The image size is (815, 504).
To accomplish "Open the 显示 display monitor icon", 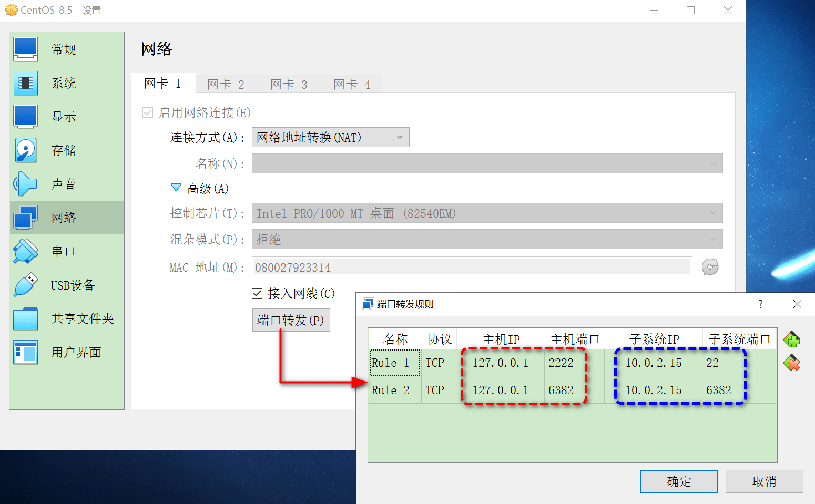I will 26,117.
